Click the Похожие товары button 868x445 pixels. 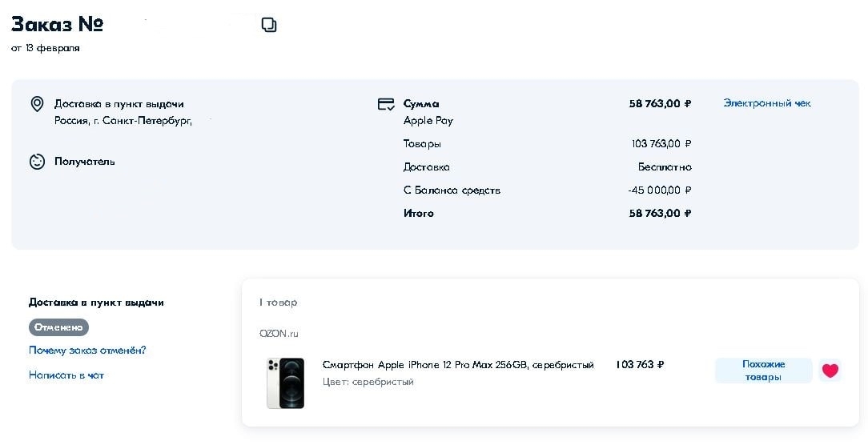[763, 371]
